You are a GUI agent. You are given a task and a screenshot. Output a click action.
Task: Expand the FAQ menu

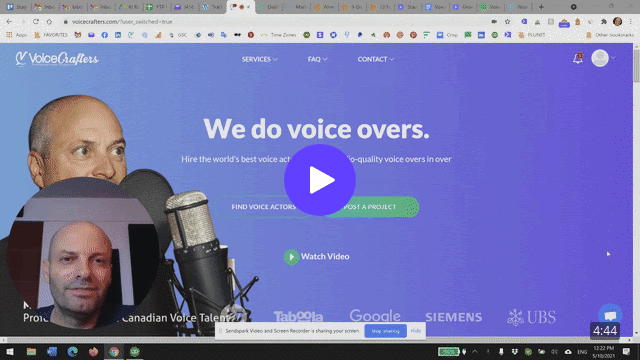(x=318, y=59)
